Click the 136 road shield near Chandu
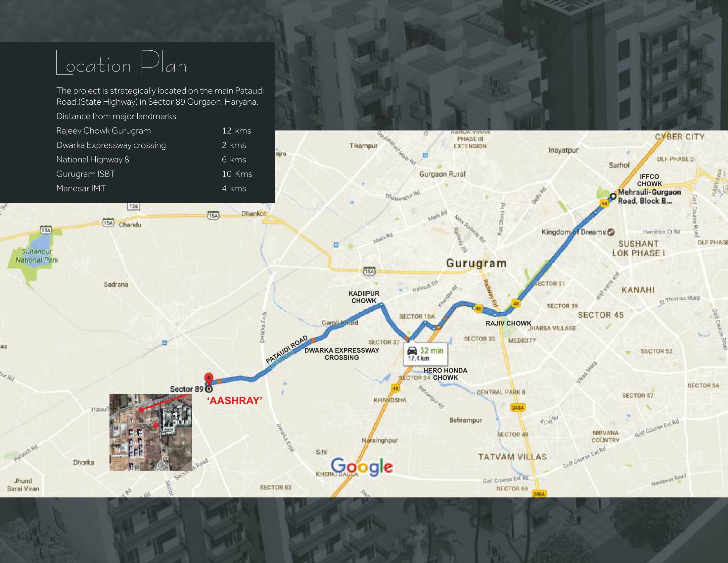Viewport: 728px width, 563px height. coord(133,206)
